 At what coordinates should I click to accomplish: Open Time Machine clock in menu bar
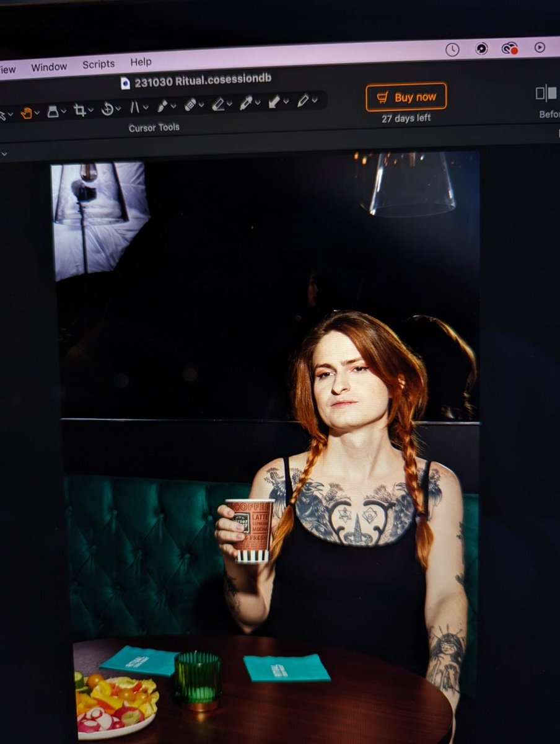[x=452, y=50]
